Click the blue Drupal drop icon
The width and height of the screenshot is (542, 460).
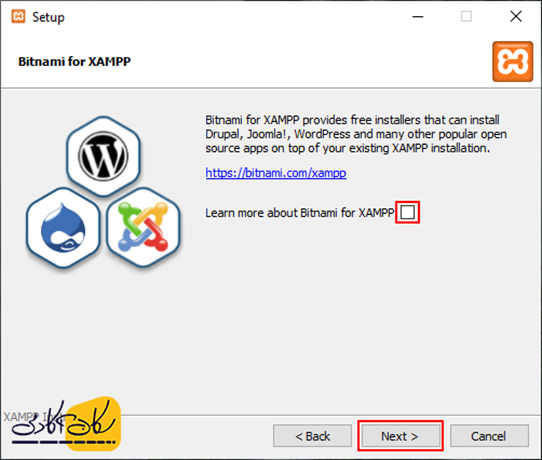[63, 228]
